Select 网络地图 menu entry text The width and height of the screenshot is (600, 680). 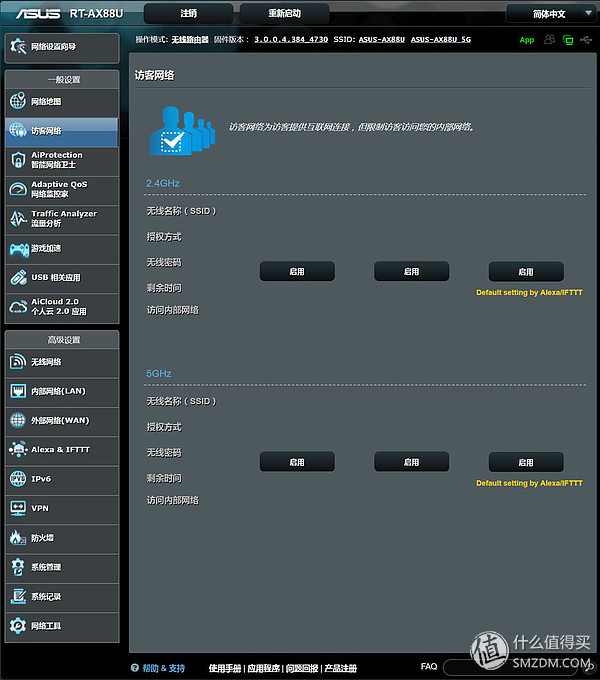tap(46, 101)
